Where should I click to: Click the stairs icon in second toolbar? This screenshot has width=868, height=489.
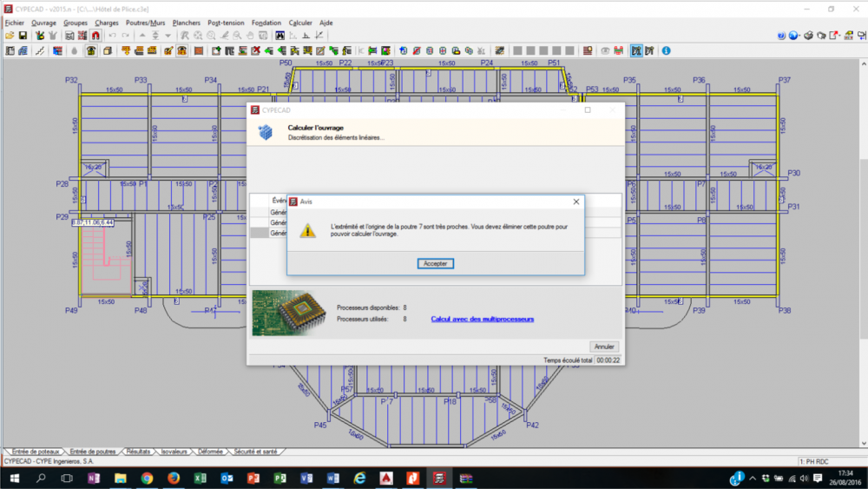click(x=40, y=51)
